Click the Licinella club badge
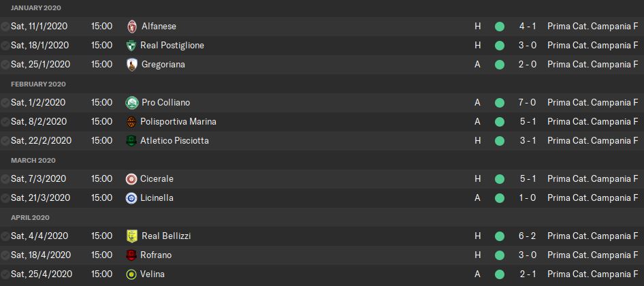Viewport: 644px width, 286px height. [x=131, y=198]
